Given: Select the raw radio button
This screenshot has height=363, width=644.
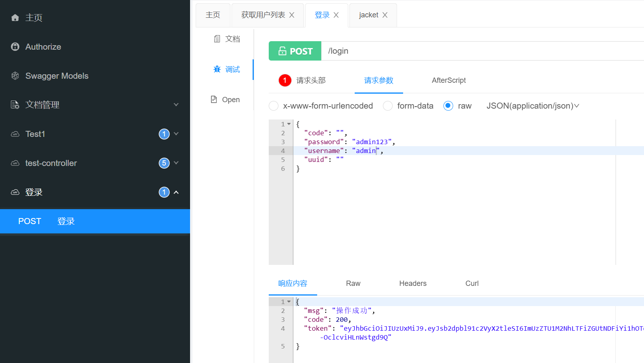Looking at the screenshot, I should (448, 106).
